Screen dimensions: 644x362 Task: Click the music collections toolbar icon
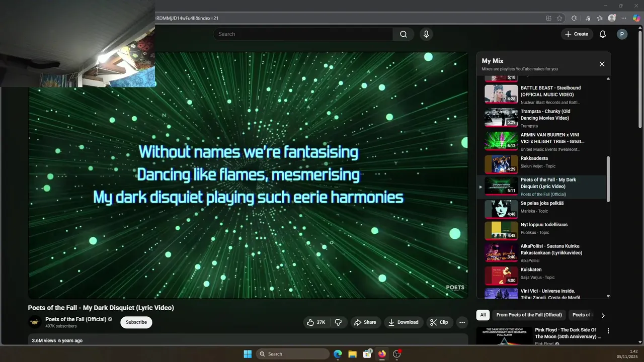tap(588, 18)
